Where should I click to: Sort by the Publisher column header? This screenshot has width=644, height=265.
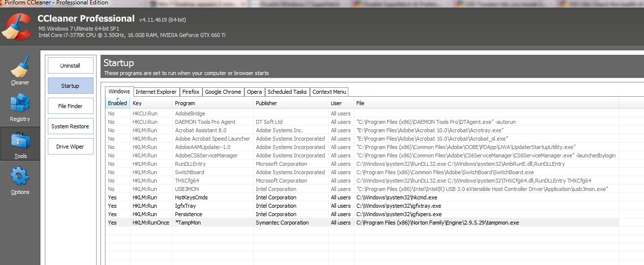291,103
